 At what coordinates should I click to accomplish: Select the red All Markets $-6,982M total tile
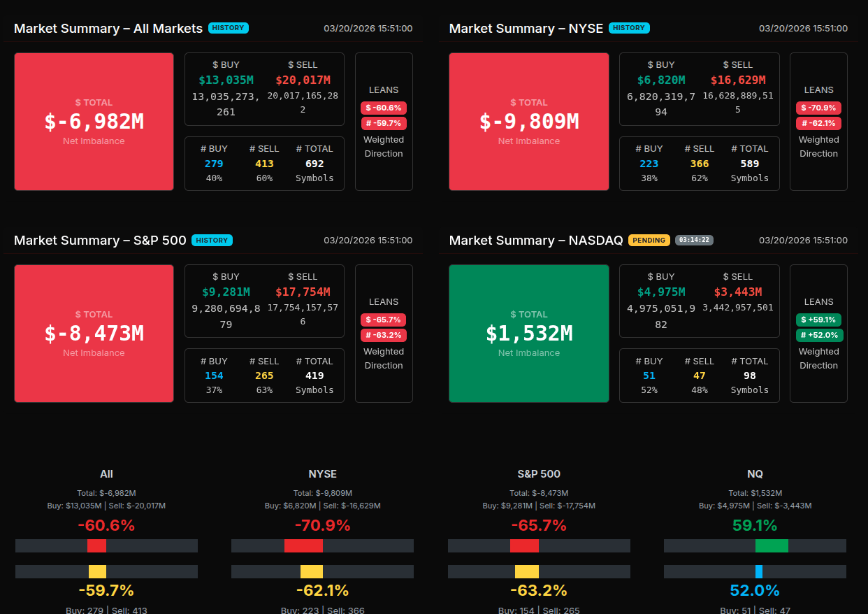pos(94,122)
